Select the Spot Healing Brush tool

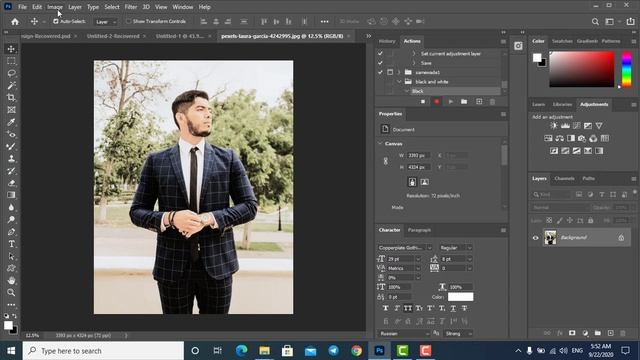[11, 134]
